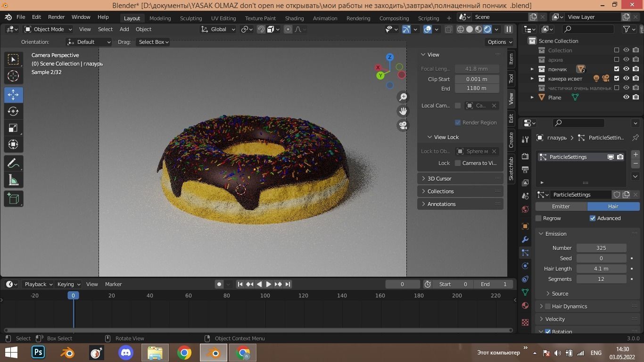The width and height of the screenshot is (644, 362).
Task: Toggle Render Region checkbox
Action: [457, 123]
